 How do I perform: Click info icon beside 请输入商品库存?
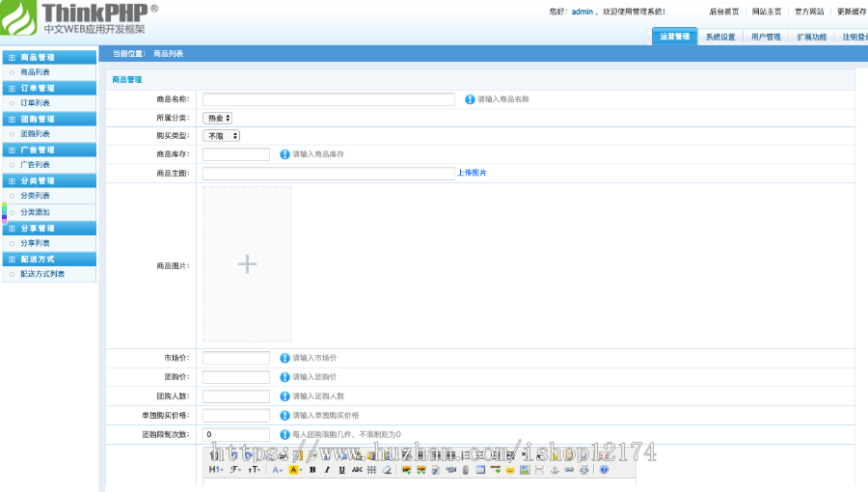285,154
